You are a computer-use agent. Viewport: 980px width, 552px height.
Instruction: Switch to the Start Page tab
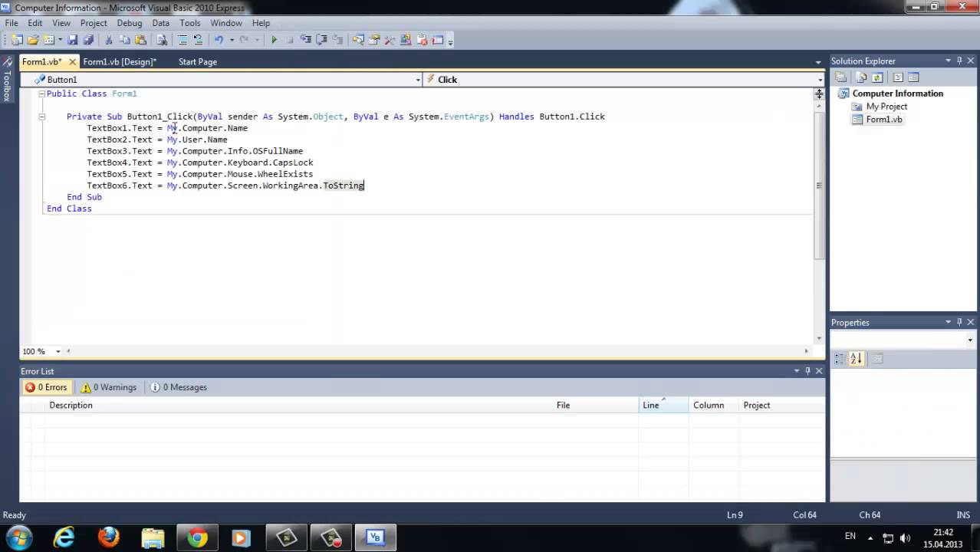click(197, 61)
